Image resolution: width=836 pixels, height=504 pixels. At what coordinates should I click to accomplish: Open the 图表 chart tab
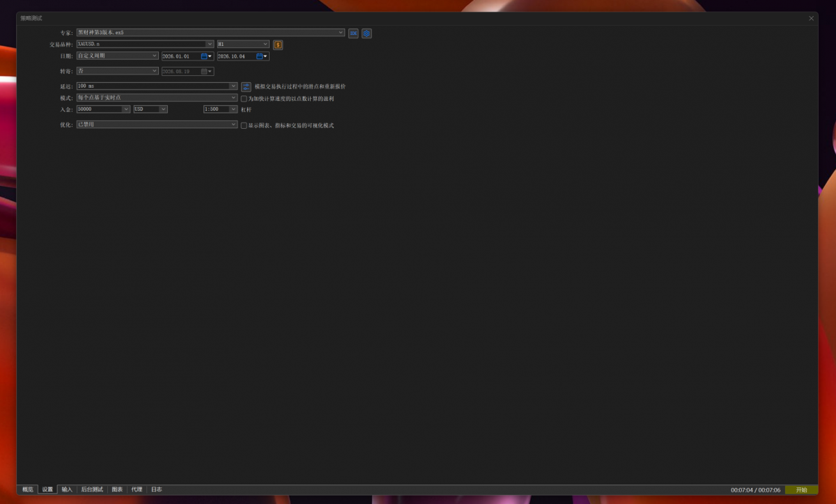point(117,489)
